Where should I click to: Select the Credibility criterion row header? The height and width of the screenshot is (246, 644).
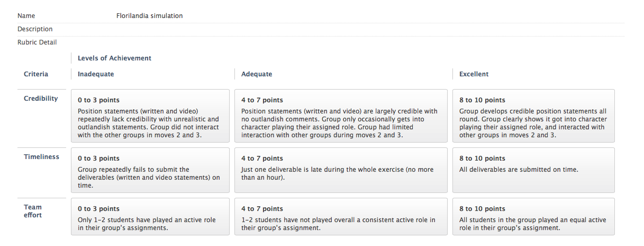(41, 99)
